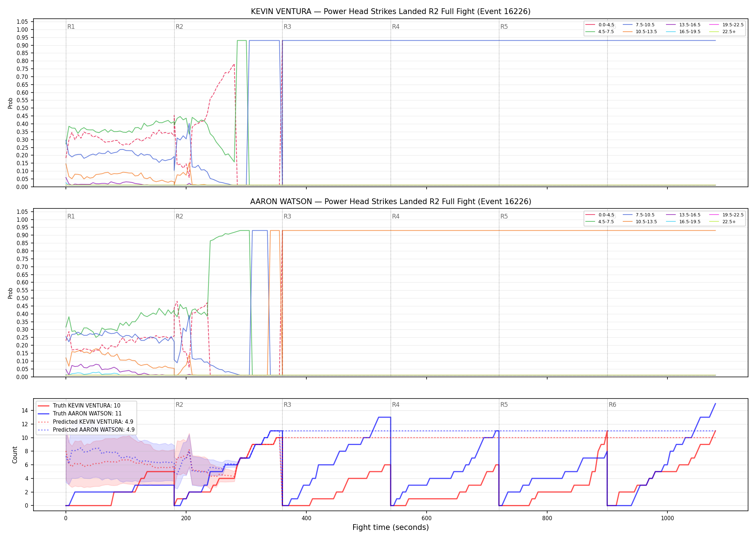Image resolution: width=756 pixels, height=540 pixels.
Task: Click R1 round label in Aaron Watson chart
Action: 71,216
